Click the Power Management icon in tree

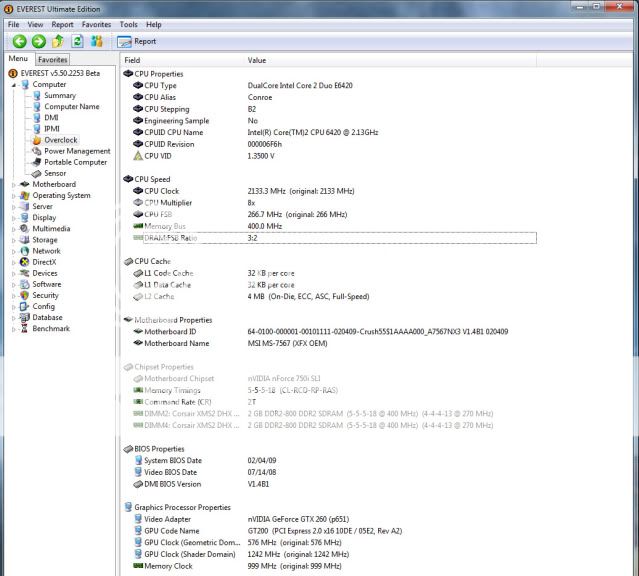37,151
